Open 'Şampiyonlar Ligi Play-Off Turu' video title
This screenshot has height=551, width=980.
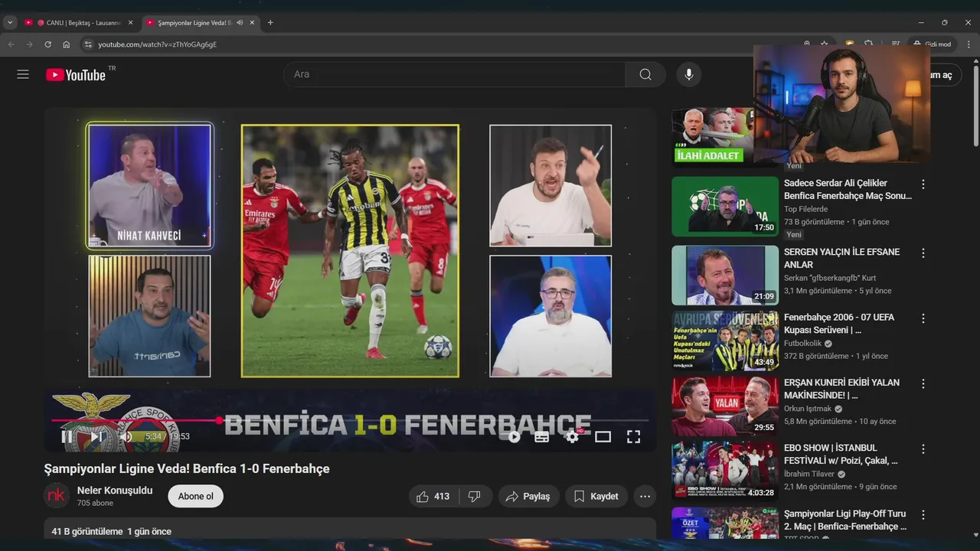845,520
